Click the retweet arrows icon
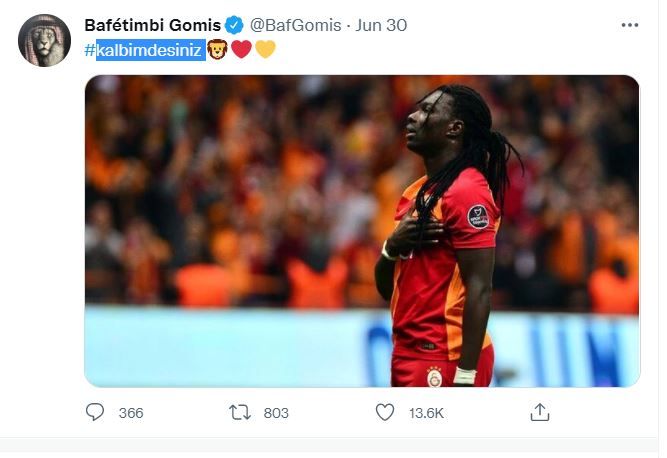This screenshot has height=458, width=667. coord(239,412)
